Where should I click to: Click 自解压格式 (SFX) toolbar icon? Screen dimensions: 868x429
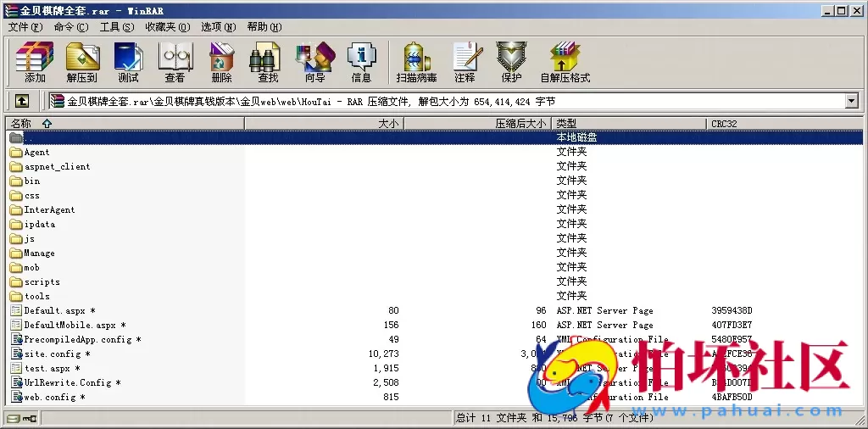565,61
